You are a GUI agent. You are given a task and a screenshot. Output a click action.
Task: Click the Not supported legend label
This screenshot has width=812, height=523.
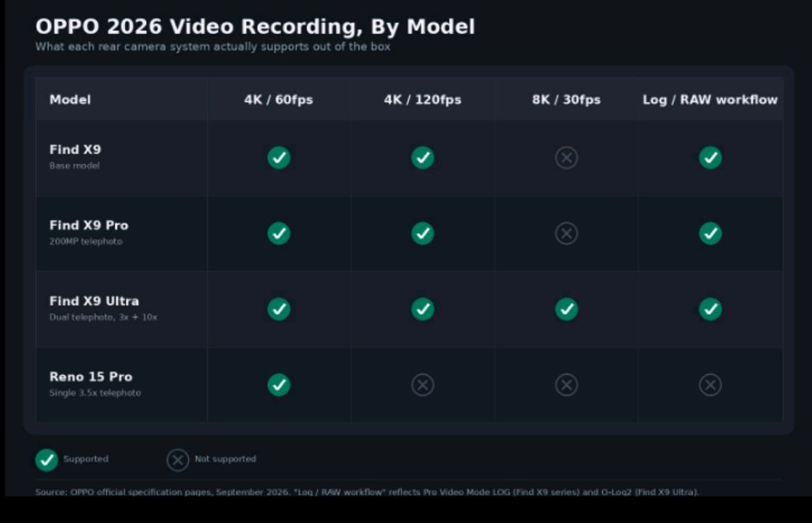pos(225,459)
